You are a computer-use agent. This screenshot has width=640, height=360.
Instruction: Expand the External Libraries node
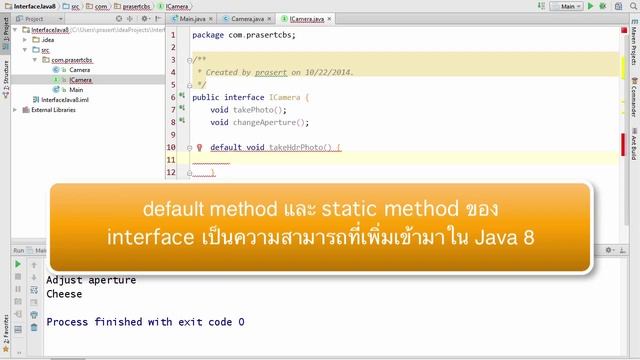tap(15, 110)
